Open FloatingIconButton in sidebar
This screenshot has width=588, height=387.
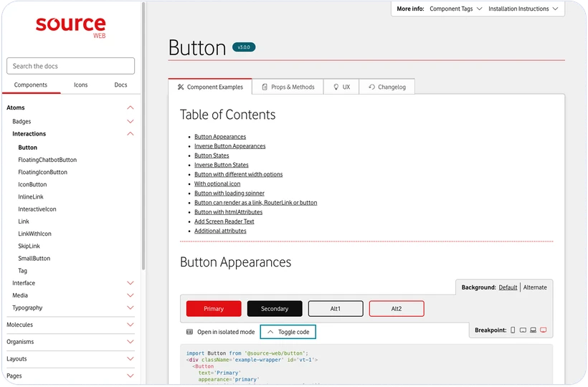pos(43,172)
